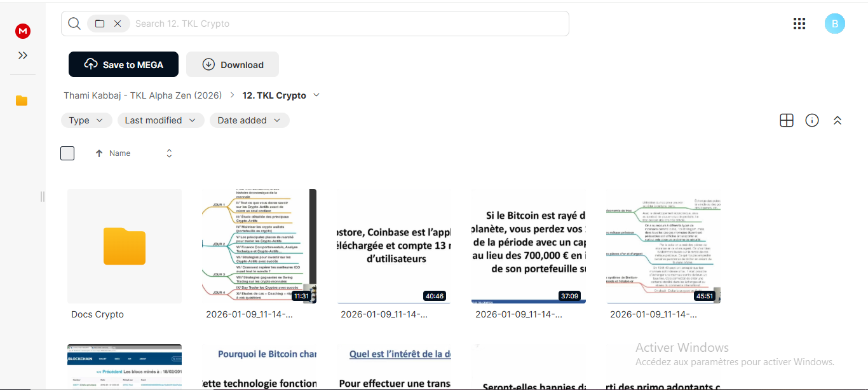Collapse the header with double-up chevron
Viewport: 868px width, 390px height.
[837, 120]
